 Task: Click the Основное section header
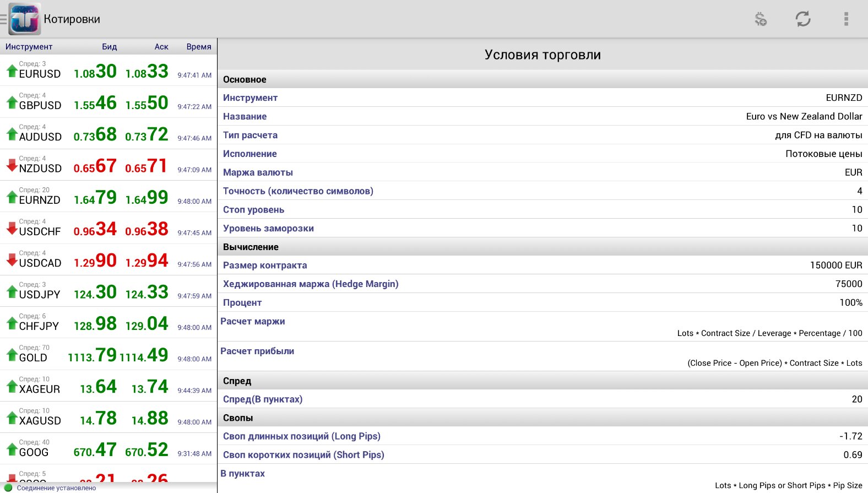point(245,79)
